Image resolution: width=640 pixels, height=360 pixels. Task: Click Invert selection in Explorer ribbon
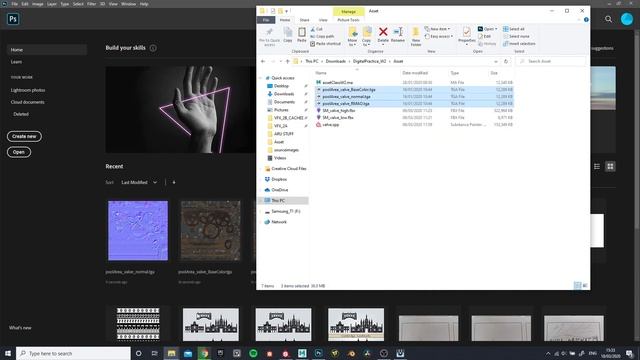[x=519, y=44]
